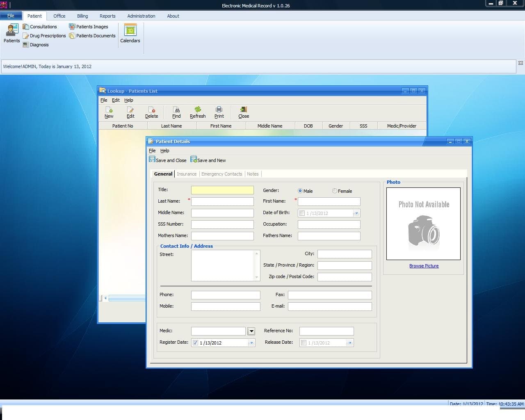Open Patients Documents
Image resolution: width=525 pixels, height=420 pixels.
92,36
